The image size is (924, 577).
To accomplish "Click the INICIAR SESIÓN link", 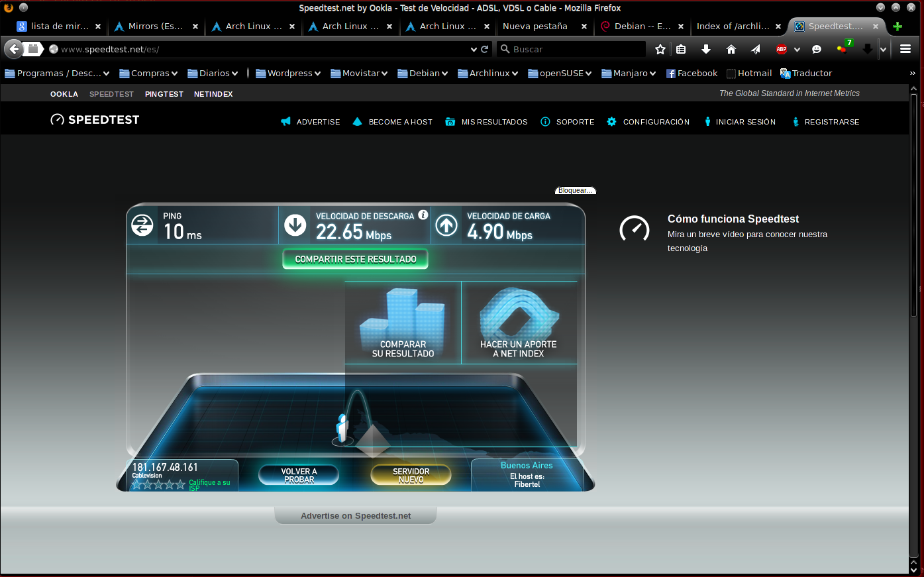I will tap(740, 122).
